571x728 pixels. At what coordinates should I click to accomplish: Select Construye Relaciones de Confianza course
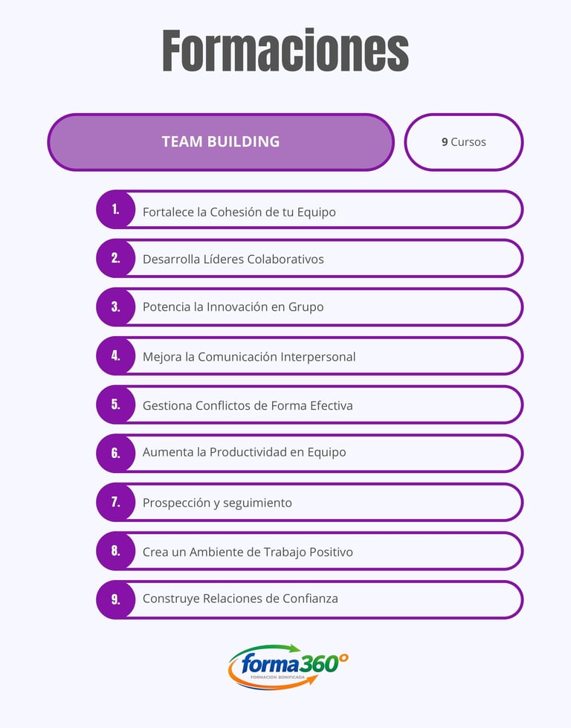pyautogui.click(x=240, y=599)
